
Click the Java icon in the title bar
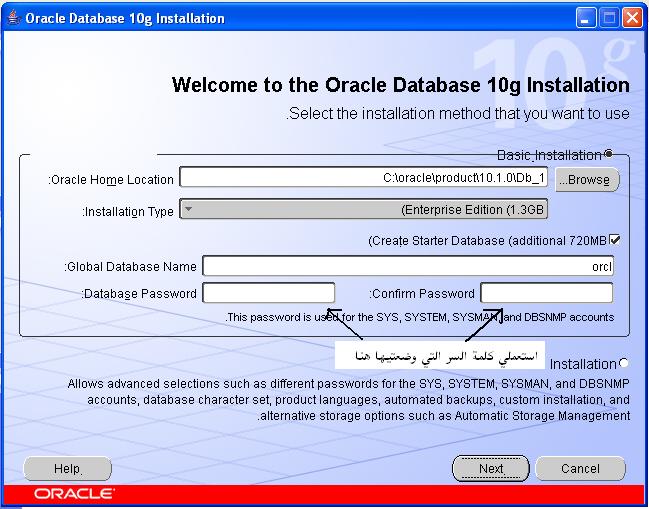(x=12, y=18)
